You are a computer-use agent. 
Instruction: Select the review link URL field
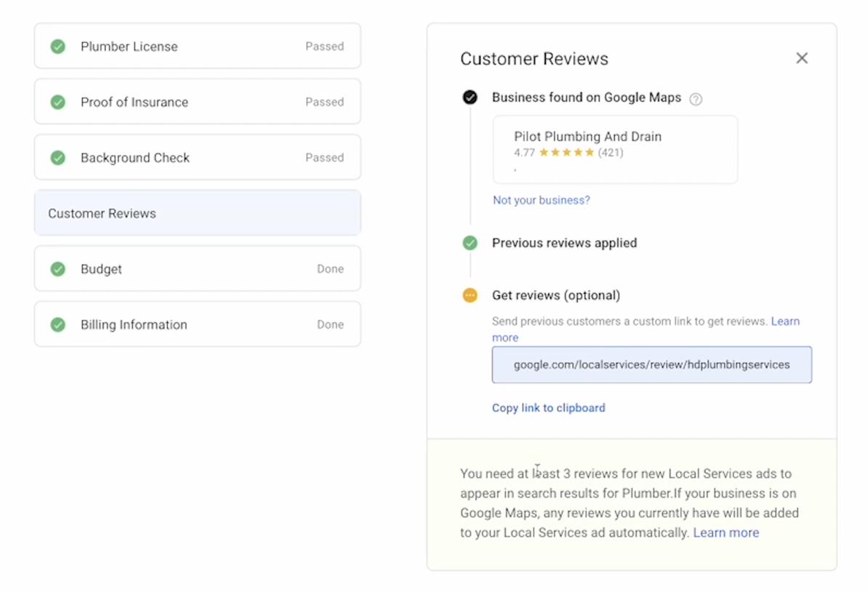pos(651,365)
